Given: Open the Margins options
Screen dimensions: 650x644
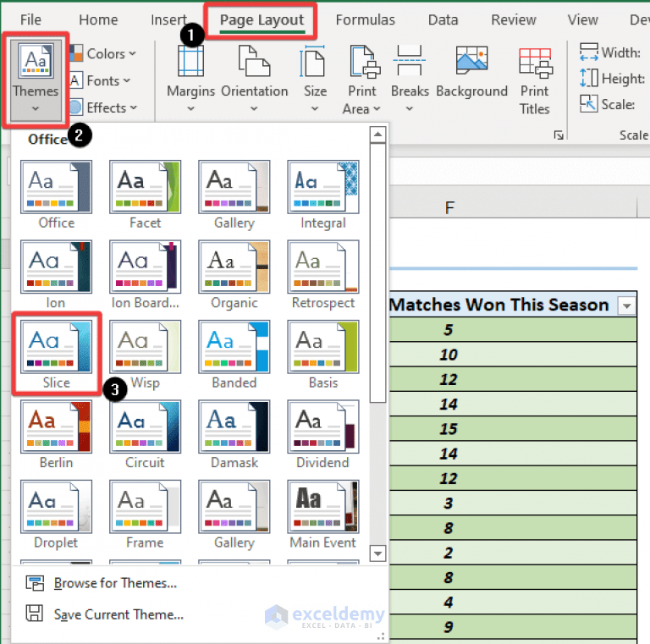Looking at the screenshot, I should tap(190, 79).
